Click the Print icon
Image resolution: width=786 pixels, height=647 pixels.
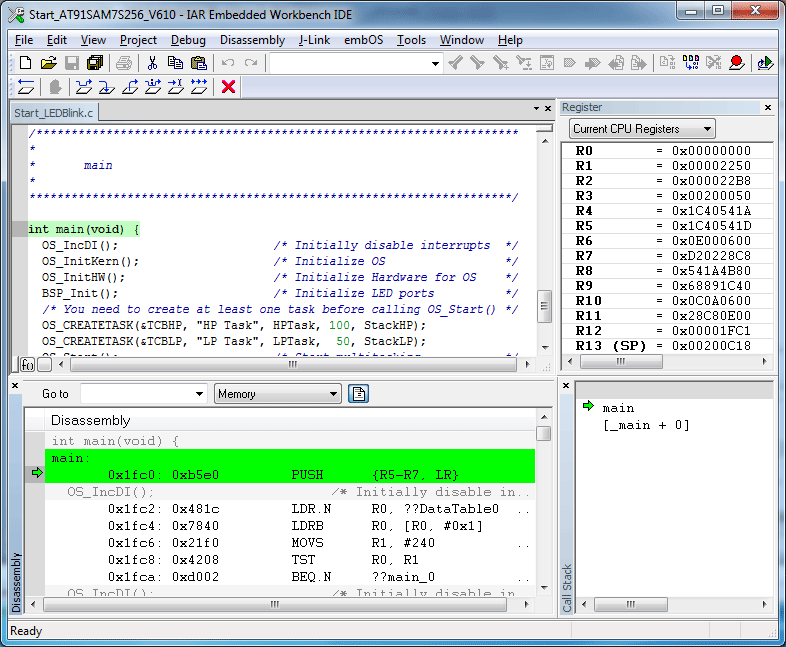point(123,63)
